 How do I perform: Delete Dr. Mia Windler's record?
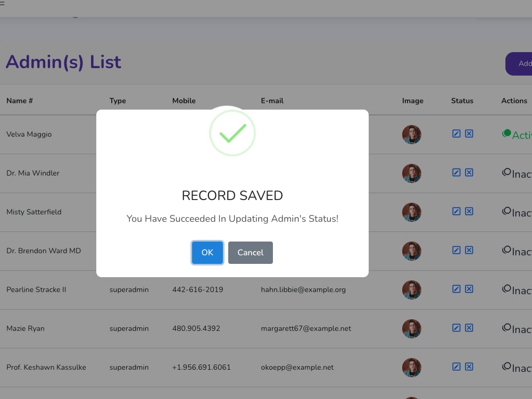tap(469, 172)
